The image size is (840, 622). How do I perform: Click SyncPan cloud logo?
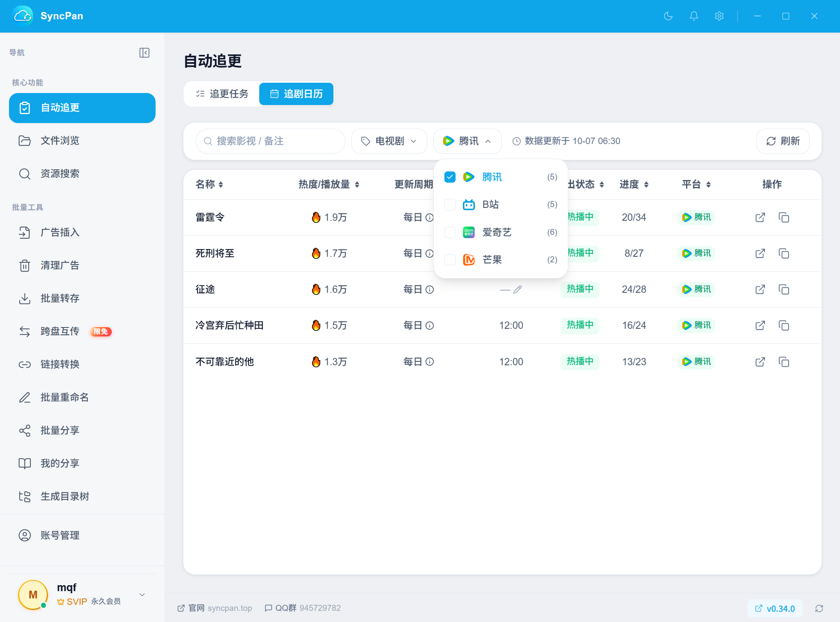click(22, 16)
